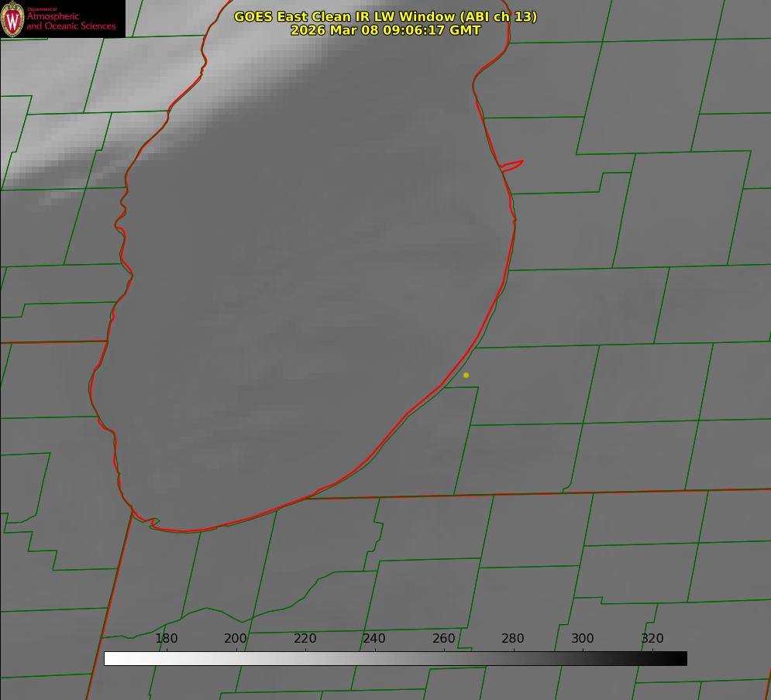Click the mid-gray center of the colorbar
Viewport: 771px width, 700px height.
point(395,658)
